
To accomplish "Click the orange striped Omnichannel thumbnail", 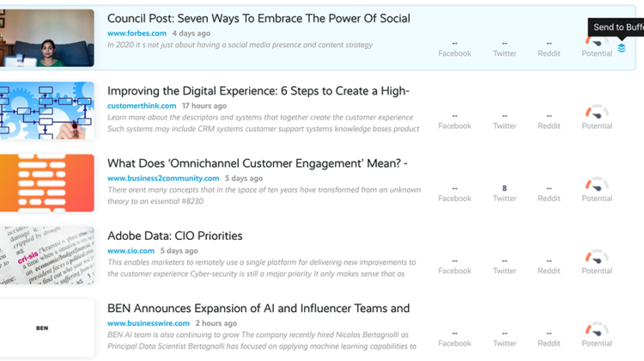I will click(47, 183).
